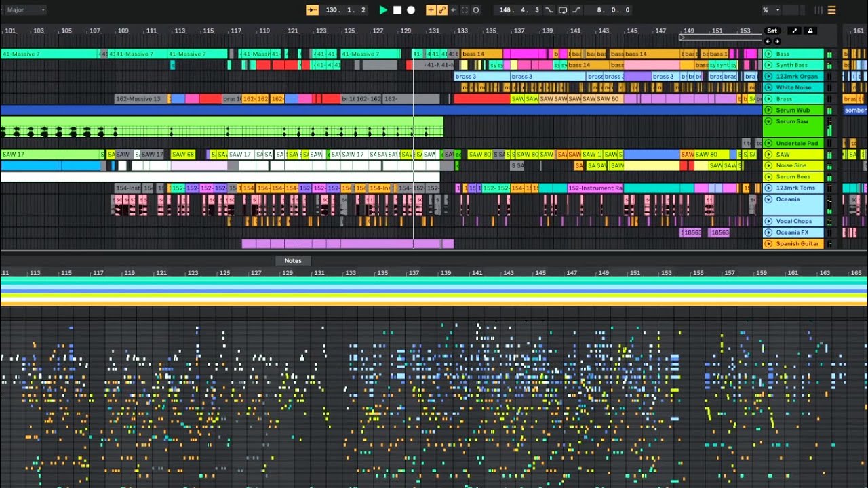Click the Set locator button

[x=772, y=30]
